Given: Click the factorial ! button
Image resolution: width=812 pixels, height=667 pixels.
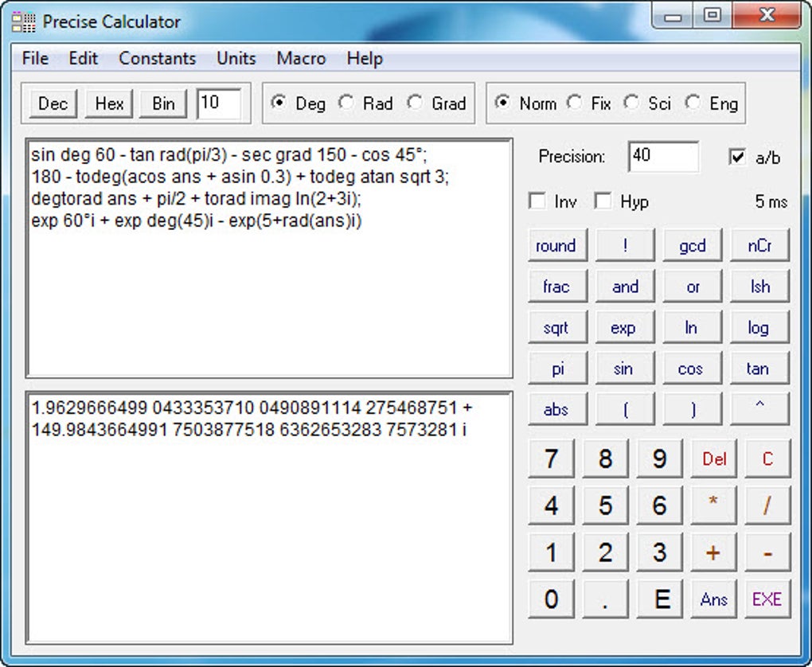Looking at the screenshot, I should [x=625, y=245].
